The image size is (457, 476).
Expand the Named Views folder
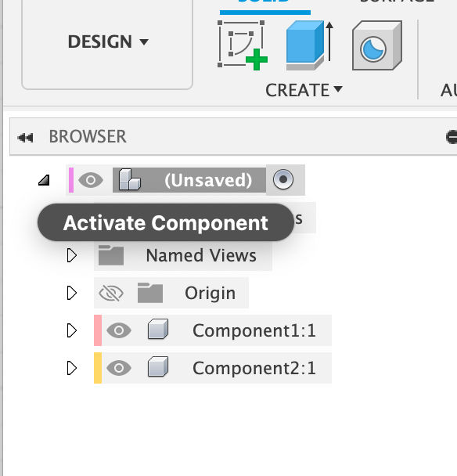[72, 255]
